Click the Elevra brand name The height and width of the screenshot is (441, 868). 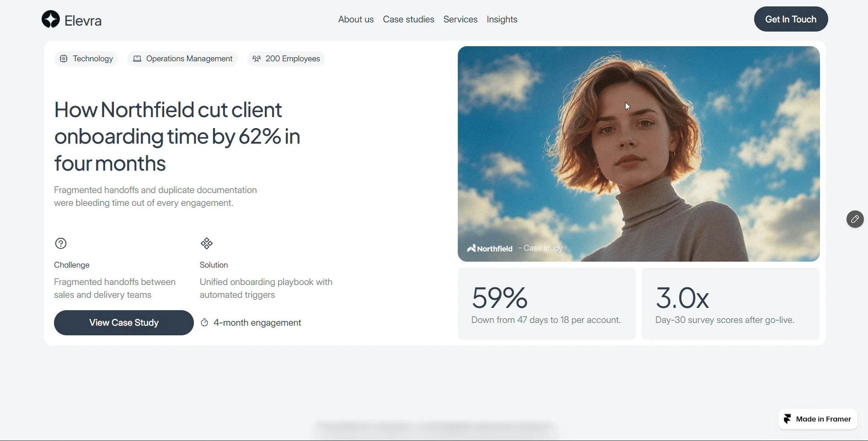tap(83, 21)
